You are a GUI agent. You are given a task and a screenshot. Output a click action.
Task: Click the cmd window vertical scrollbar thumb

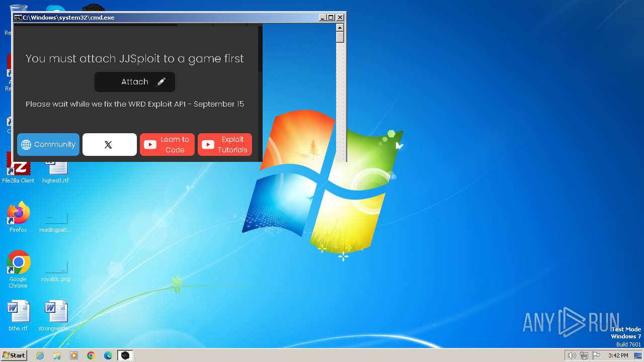(340, 37)
